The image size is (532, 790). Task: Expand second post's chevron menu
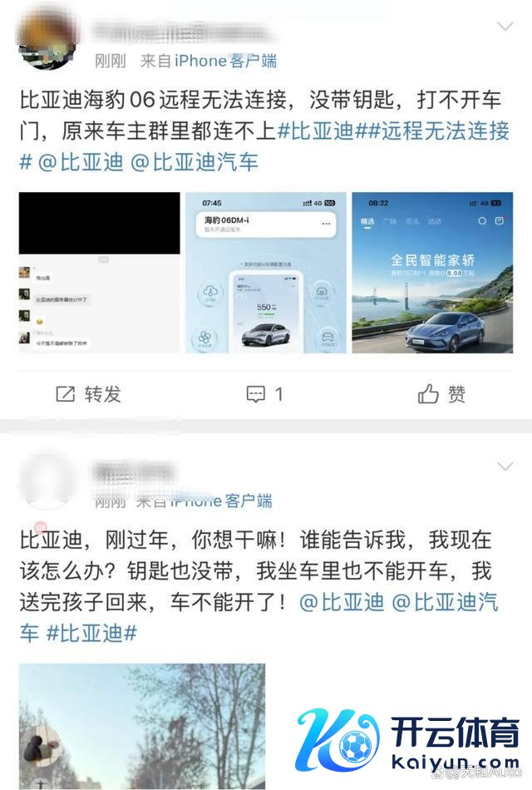click(505, 466)
